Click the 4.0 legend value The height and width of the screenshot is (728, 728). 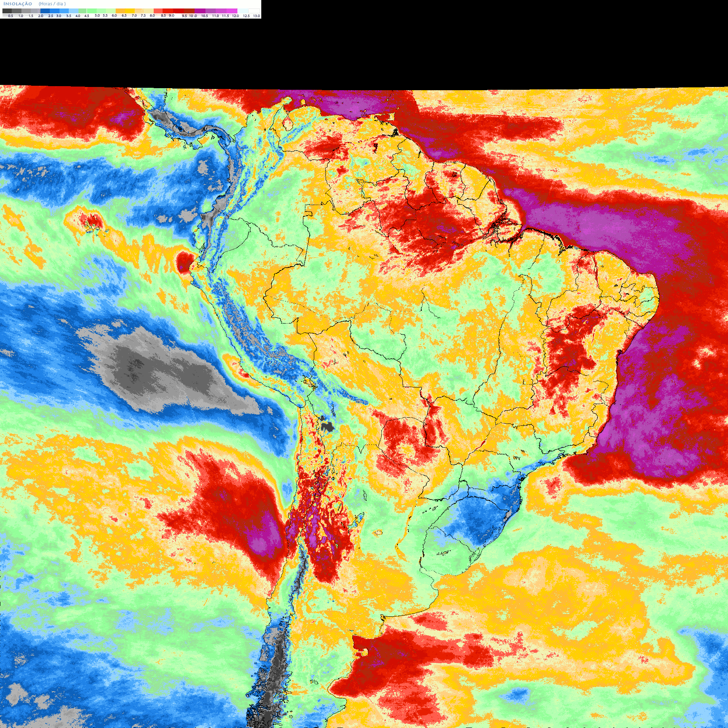(x=78, y=16)
